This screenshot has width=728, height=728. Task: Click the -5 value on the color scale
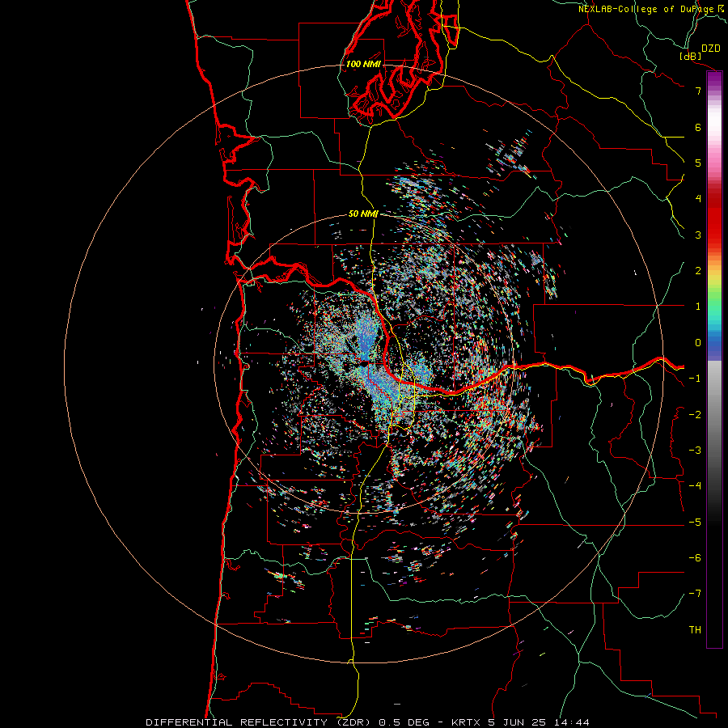[x=695, y=523]
